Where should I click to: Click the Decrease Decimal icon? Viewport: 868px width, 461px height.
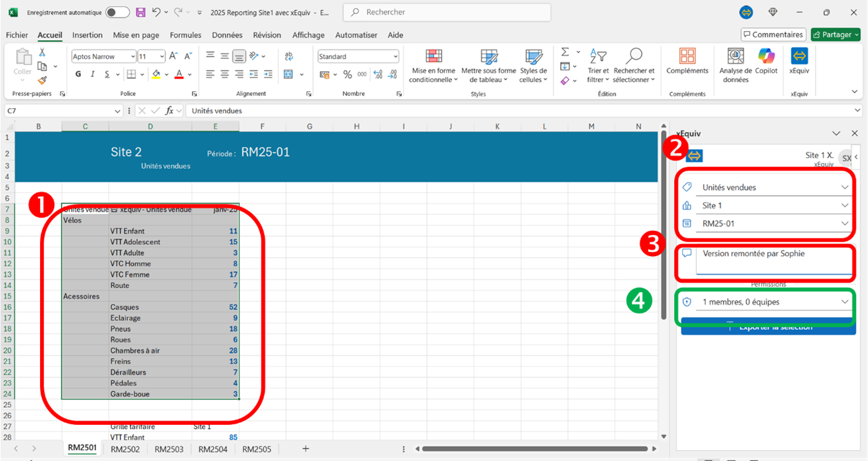pos(393,74)
